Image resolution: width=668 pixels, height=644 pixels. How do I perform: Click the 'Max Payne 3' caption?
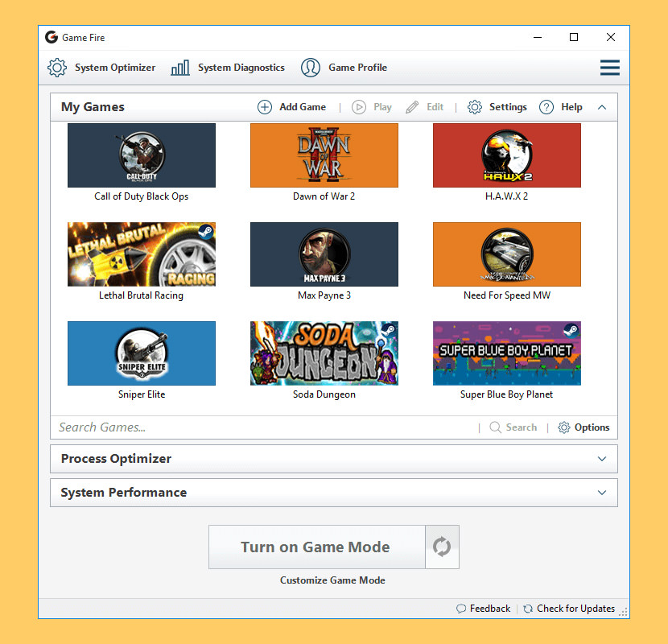pyautogui.click(x=324, y=295)
